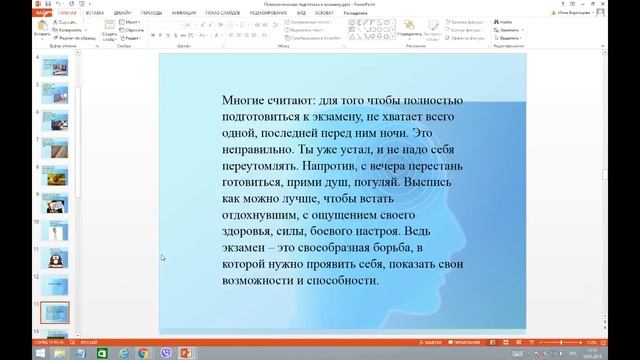Switch to the Анимация (Animations) tab
Viewport: 640px width, 360px height.
(x=184, y=13)
